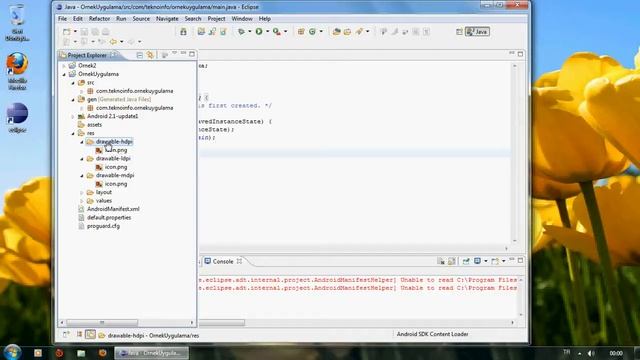Select the assets folder
The height and width of the screenshot is (360, 640).
(x=94, y=125)
